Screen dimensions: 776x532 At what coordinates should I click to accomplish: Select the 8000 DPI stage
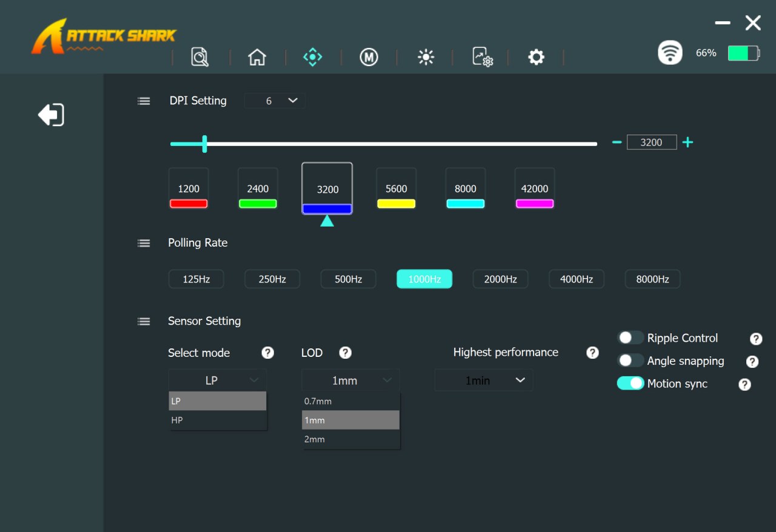coord(466,188)
